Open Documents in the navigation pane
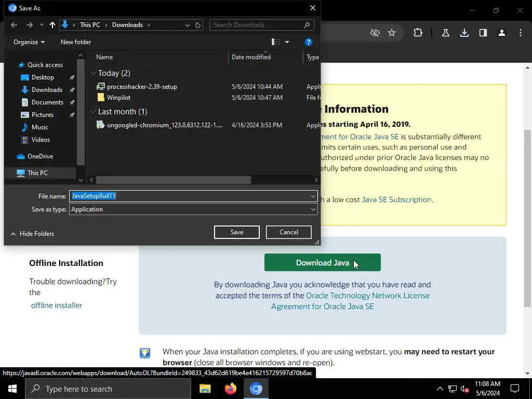 coord(47,102)
